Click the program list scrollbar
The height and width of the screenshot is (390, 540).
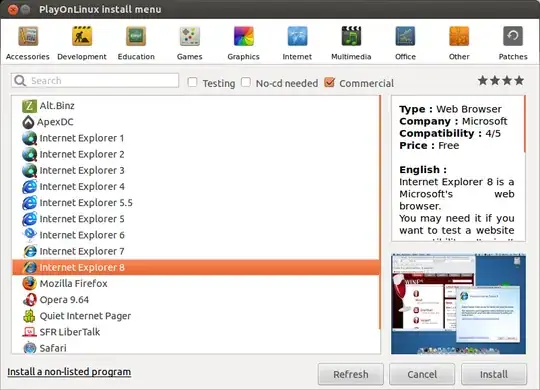coord(380,212)
